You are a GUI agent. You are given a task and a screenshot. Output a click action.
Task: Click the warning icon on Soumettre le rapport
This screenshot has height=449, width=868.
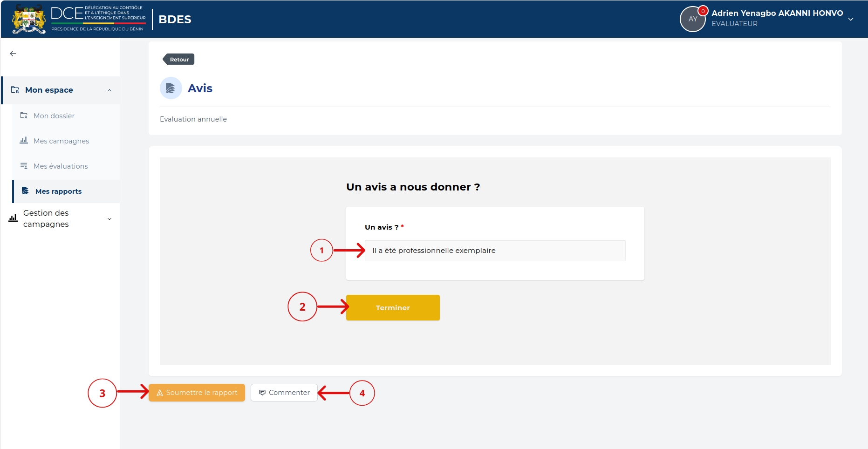(160, 393)
